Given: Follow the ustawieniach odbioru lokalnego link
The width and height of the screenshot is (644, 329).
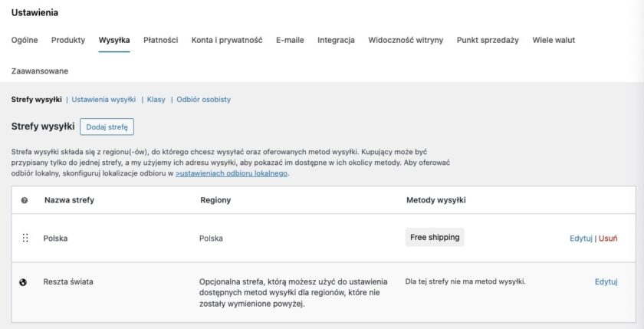Looking at the screenshot, I should (232, 173).
